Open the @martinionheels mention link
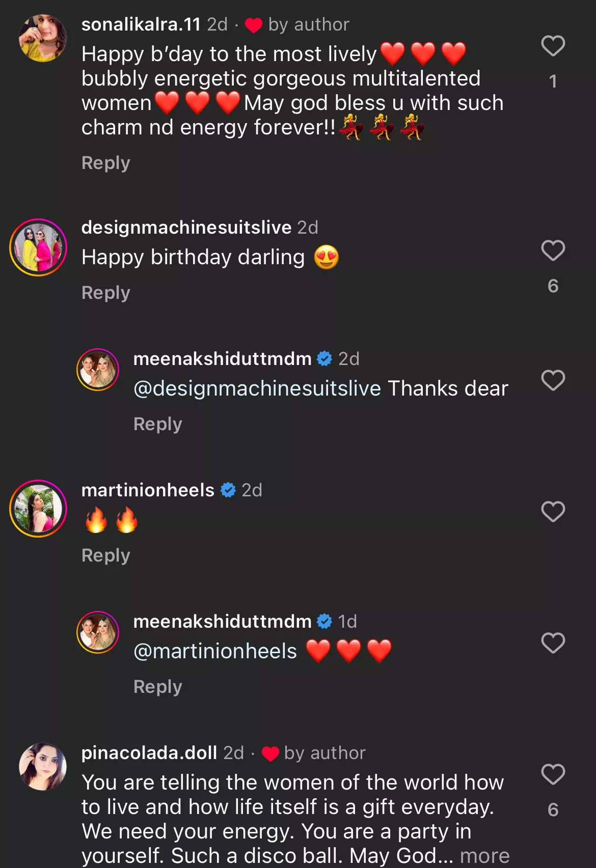 point(215,651)
